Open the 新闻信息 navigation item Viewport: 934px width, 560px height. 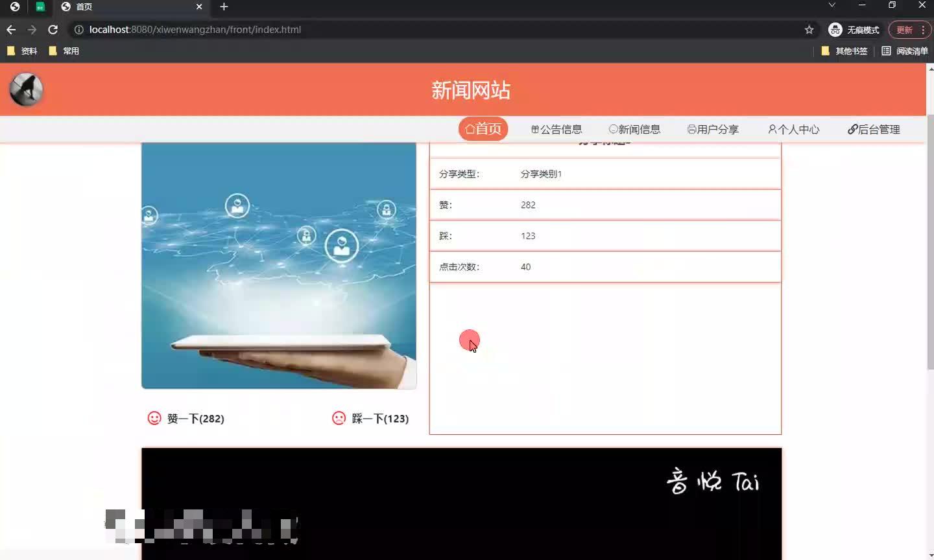(x=634, y=129)
